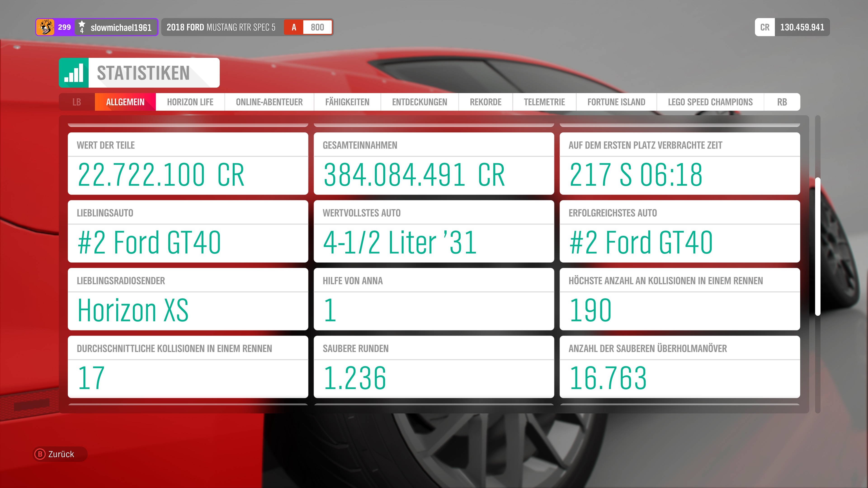Open the Online-Abenteuer tab

pyautogui.click(x=269, y=102)
